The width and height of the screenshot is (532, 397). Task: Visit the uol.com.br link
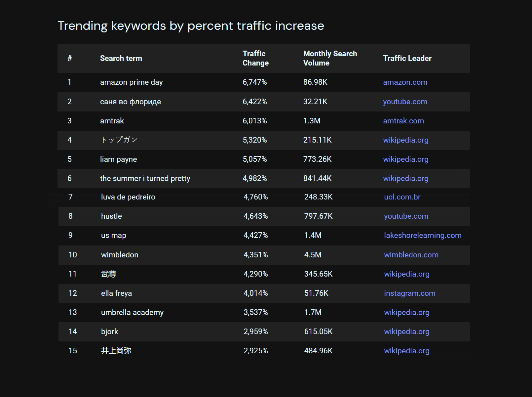click(x=402, y=197)
